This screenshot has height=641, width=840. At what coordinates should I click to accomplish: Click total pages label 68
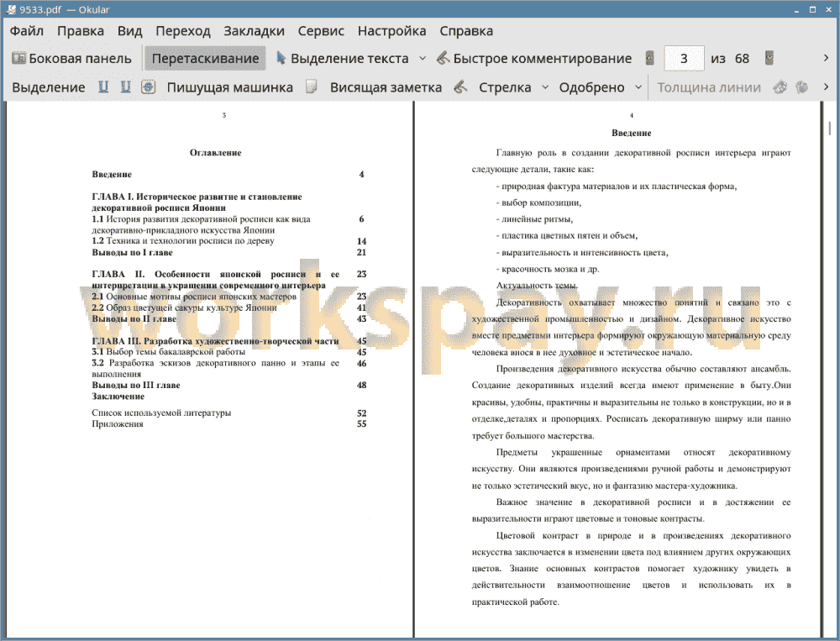(x=742, y=59)
